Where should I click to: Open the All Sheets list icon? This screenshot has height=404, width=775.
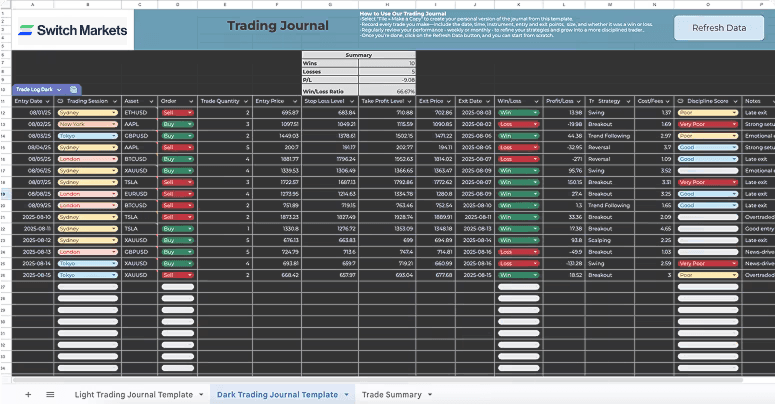coord(50,395)
